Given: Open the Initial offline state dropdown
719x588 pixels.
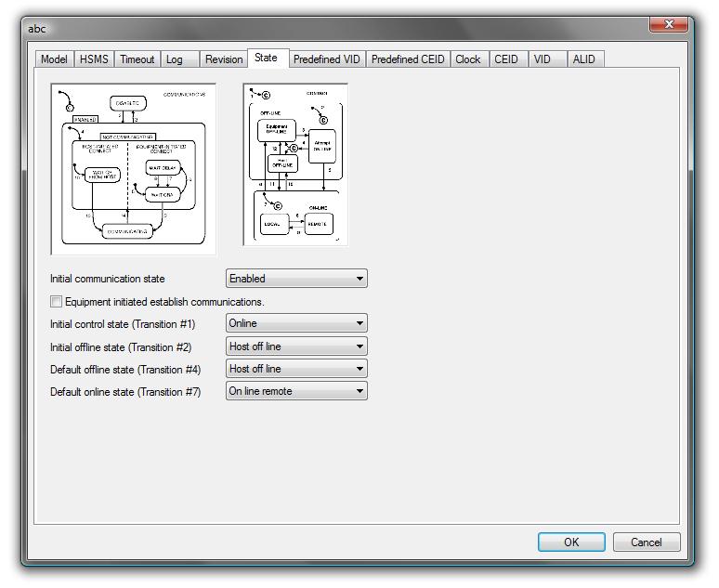Looking at the screenshot, I should 296,346.
